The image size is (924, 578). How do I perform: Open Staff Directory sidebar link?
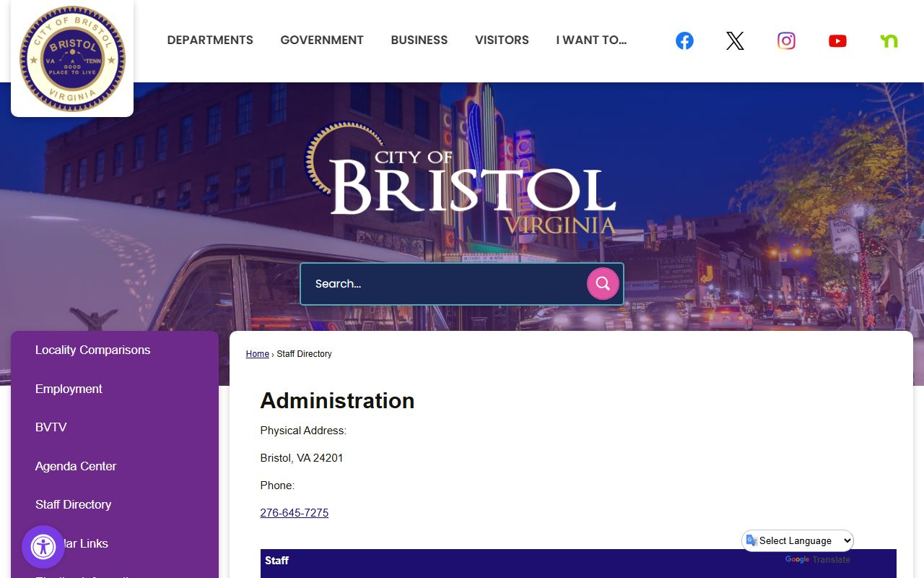coord(73,504)
